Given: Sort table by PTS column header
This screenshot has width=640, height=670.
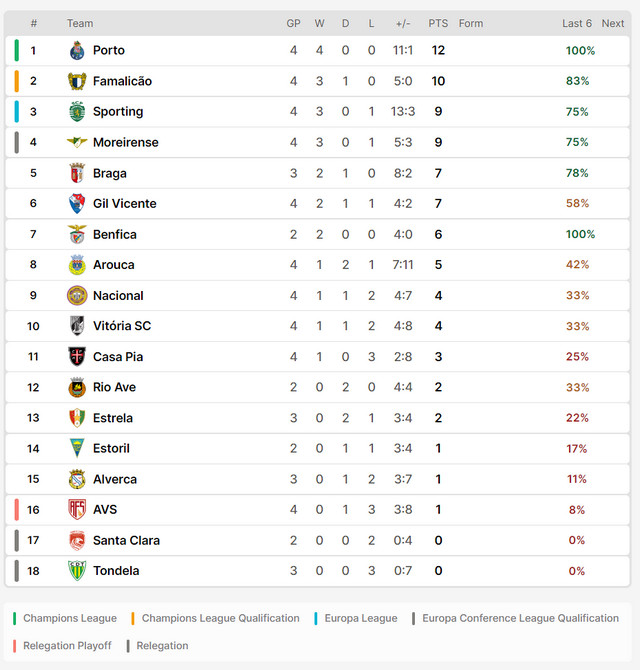Looking at the screenshot, I should coord(438,23).
